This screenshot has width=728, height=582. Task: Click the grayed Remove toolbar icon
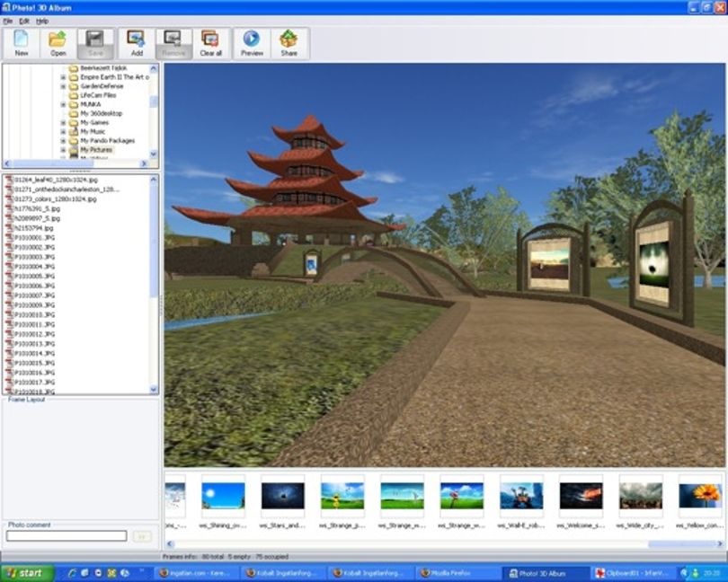tap(173, 44)
